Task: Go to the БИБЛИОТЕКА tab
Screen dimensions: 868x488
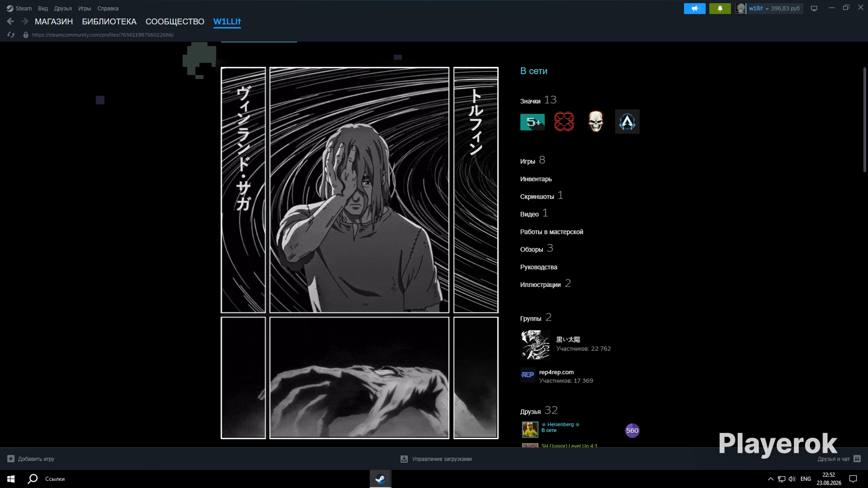Action: (x=109, y=21)
